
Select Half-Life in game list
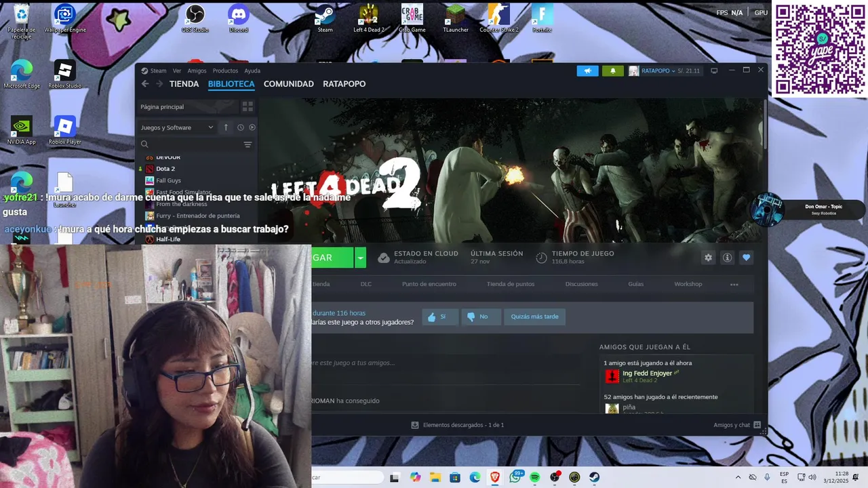[167, 239]
